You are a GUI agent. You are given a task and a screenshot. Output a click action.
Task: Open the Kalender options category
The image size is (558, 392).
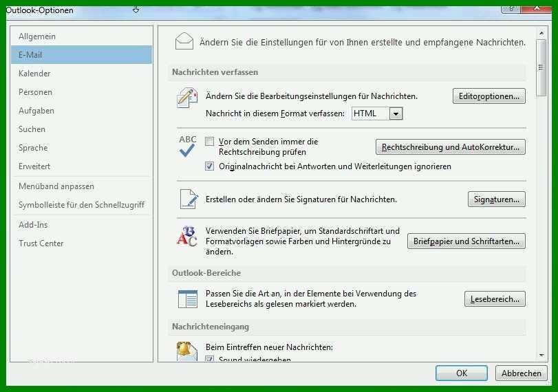pyautogui.click(x=81, y=74)
